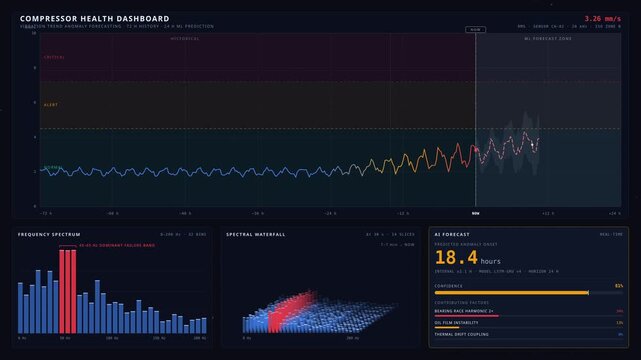This screenshot has width=641, height=360.
Task: Click the Dominant Failure Band annotation label
Action: click(x=117, y=246)
